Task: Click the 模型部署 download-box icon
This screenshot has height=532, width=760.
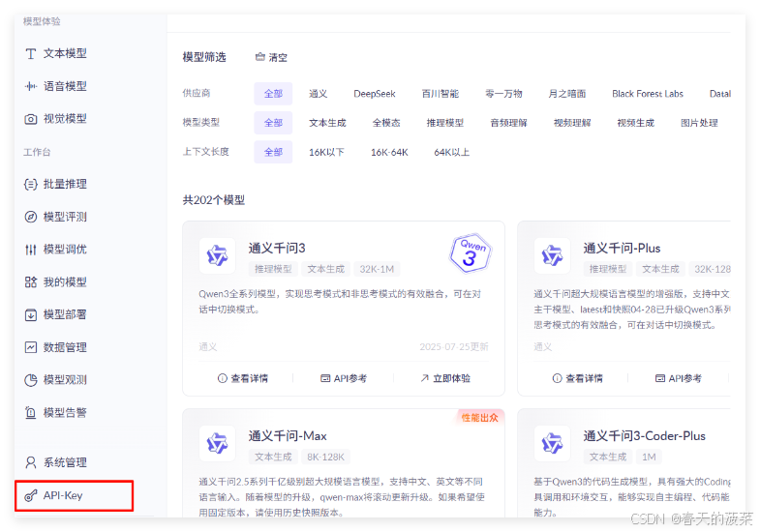Action: pos(31,315)
